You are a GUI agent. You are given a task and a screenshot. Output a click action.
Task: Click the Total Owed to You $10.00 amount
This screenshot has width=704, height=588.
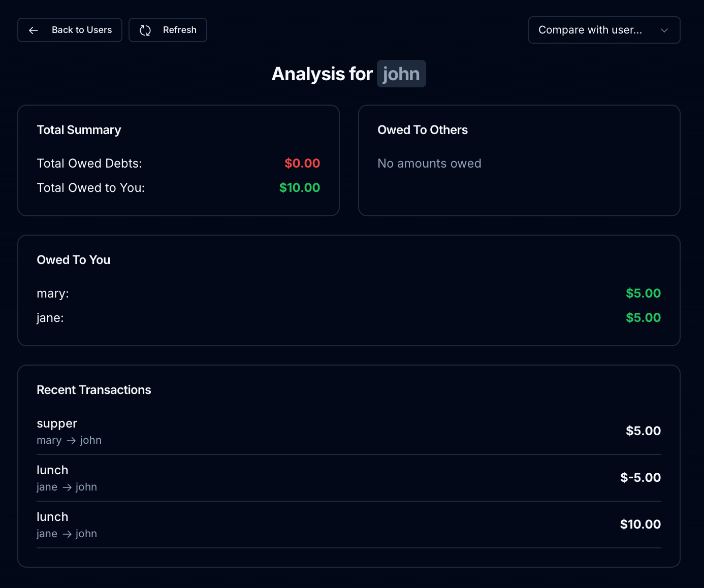[300, 188]
